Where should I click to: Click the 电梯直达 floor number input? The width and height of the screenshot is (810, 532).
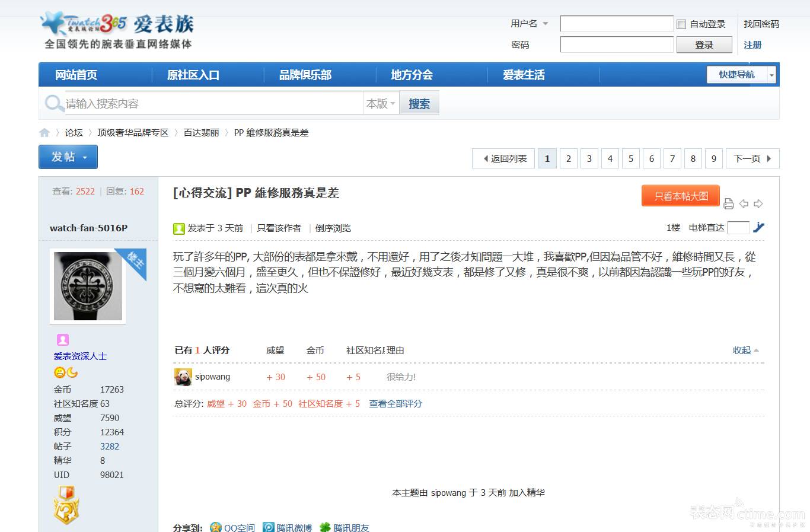click(738, 228)
